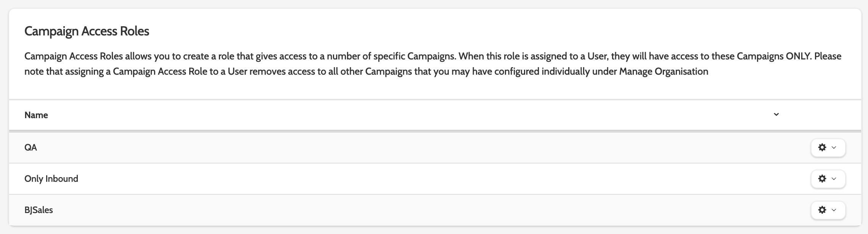Select the BJSales role name
The height and width of the screenshot is (234, 868).
[x=39, y=210]
